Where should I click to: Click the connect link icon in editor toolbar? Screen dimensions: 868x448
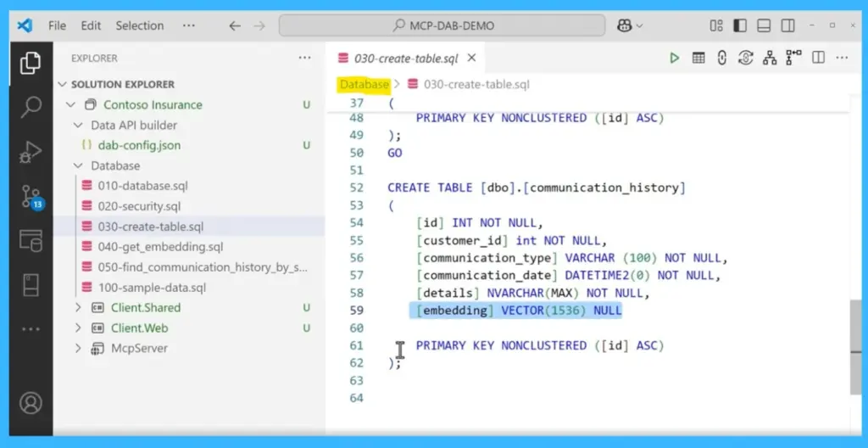pyautogui.click(x=722, y=58)
